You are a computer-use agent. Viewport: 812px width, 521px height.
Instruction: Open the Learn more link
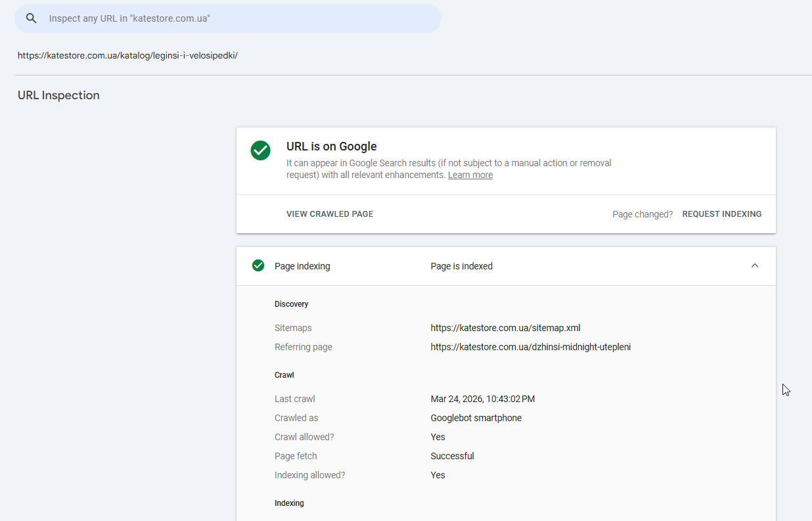coord(470,175)
